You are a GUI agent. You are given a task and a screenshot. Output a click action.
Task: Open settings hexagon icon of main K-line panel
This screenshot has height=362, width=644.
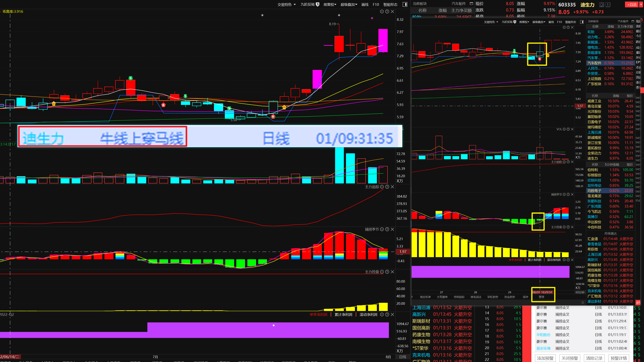coord(382,11)
